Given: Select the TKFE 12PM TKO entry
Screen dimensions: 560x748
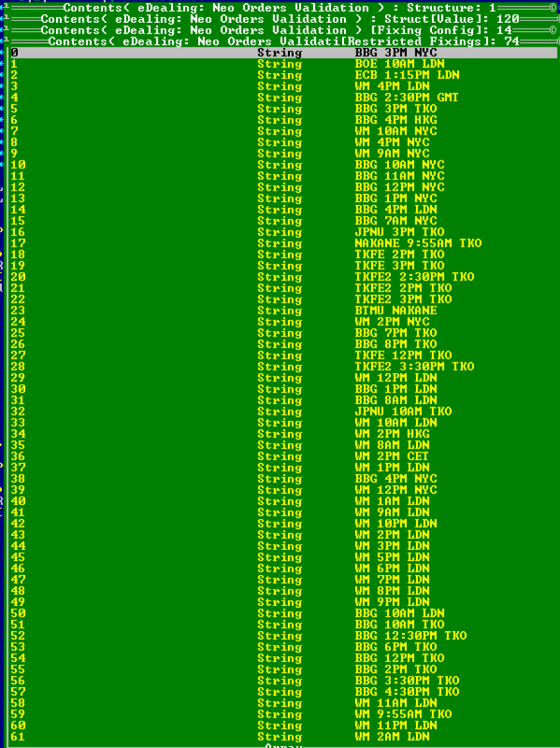Looking at the screenshot, I should click(403, 355).
